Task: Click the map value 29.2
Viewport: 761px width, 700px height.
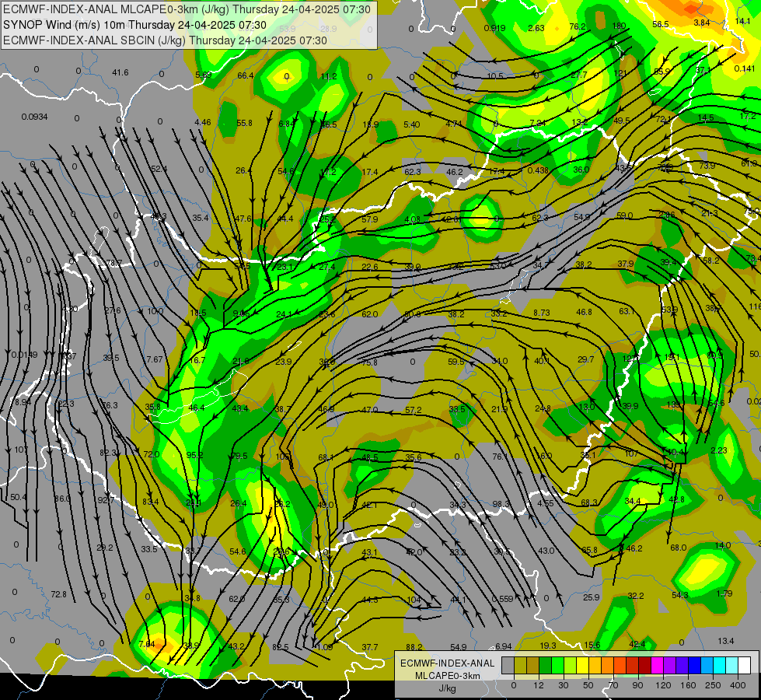Action: pyautogui.click(x=105, y=548)
